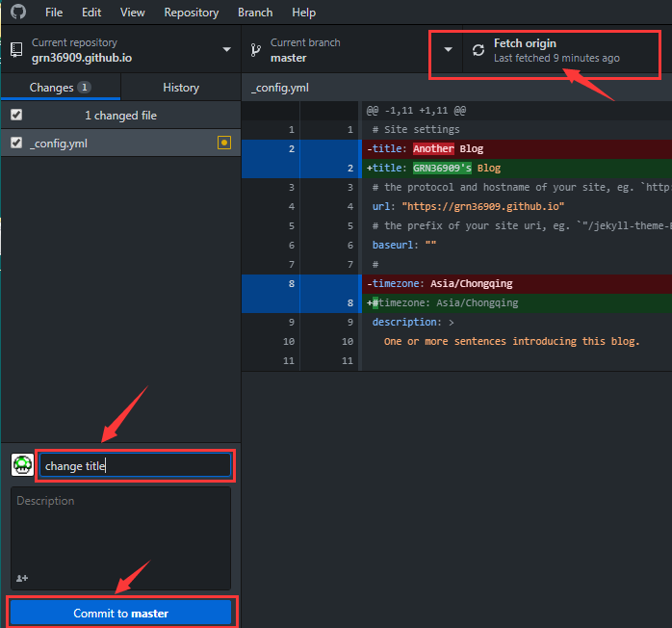Expand the Current repository dropdown arrow
The image size is (672, 628).
[x=226, y=50]
